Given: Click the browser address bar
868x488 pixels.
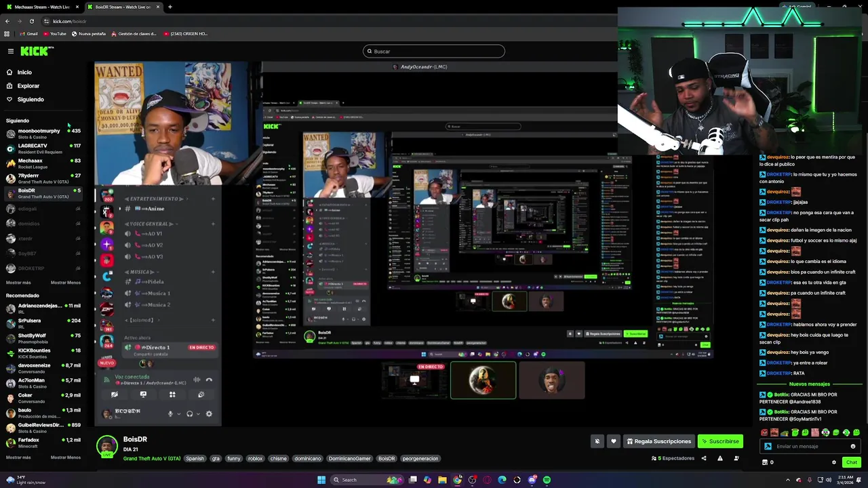Looking at the screenshot, I should point(325,21).
